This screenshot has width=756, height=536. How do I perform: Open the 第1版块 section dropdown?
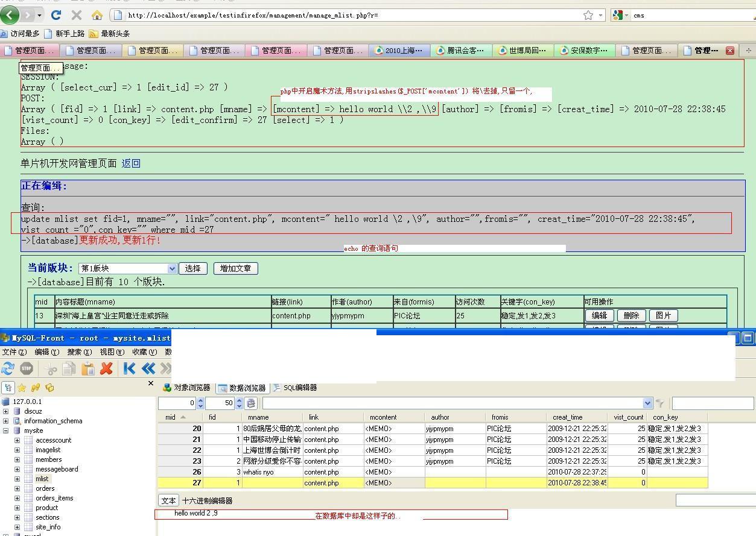pyautogui.click(x=172, y=268)
